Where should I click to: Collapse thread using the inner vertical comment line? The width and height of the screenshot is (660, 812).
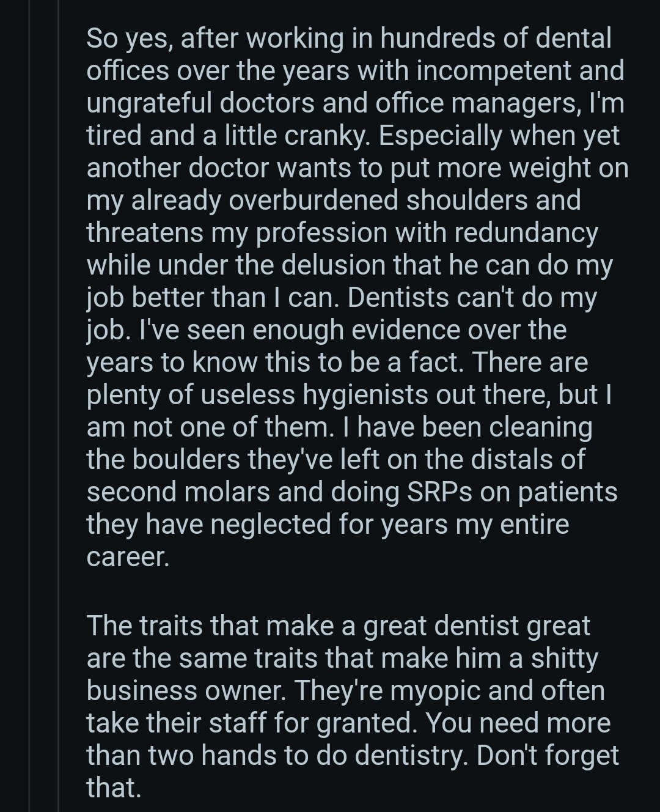57,406
